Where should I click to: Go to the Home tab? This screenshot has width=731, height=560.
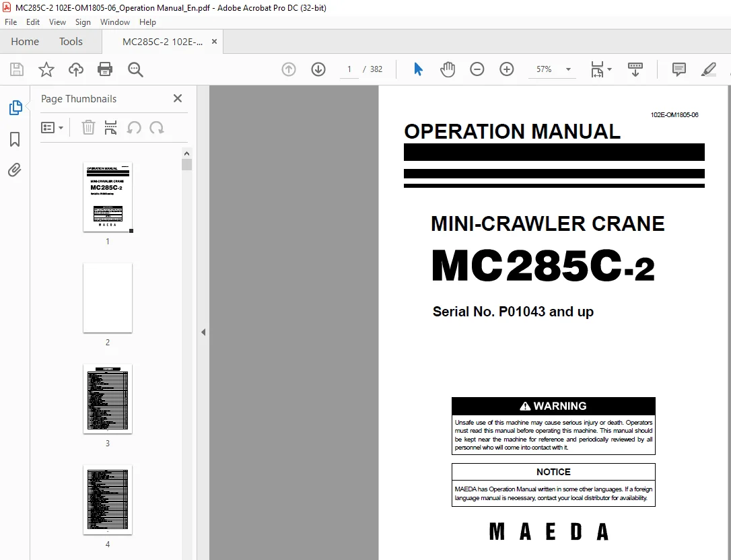pyautogui.click(x=25, y=42)
